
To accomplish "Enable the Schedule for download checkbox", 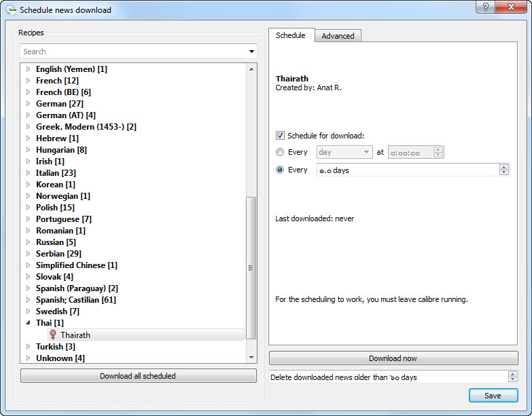I will point(280,135).
